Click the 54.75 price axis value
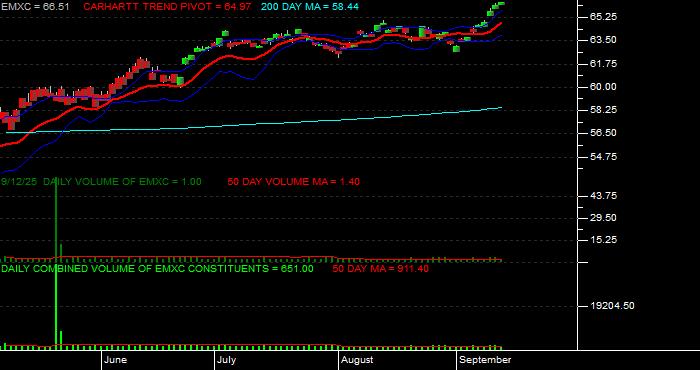700x370 pixels. [604, 157]
